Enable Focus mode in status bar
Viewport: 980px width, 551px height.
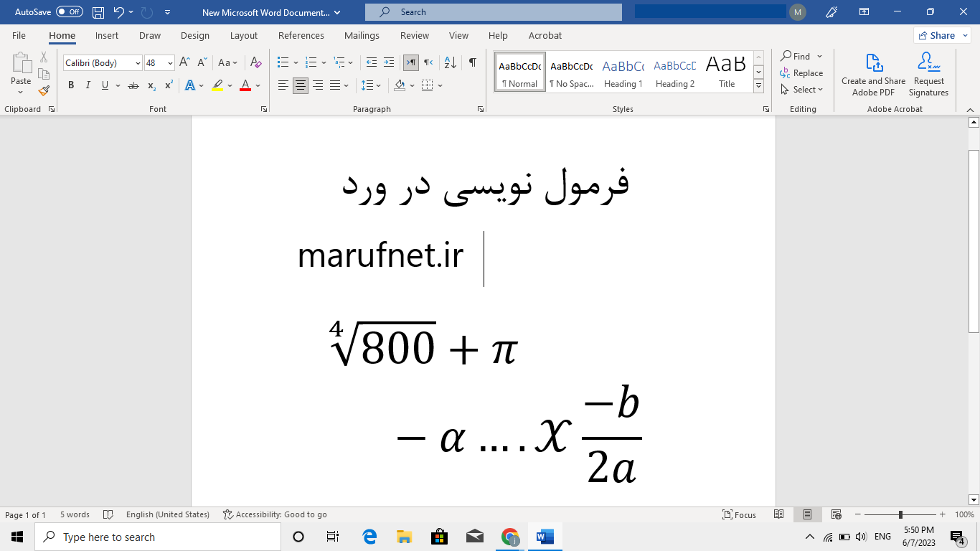(x=739, y=514)
